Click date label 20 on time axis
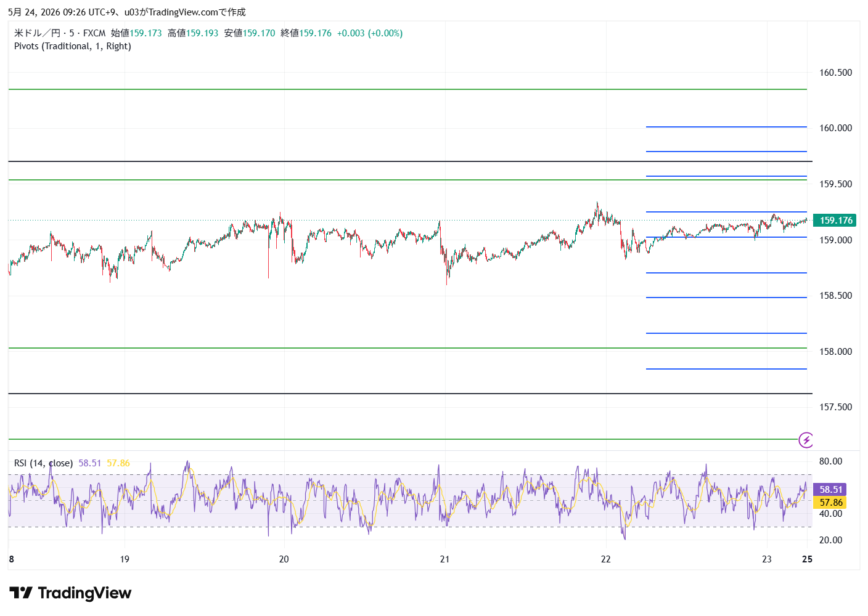This screenshot has height=616, width=868. pyautogui.click(x=284, y=559)
